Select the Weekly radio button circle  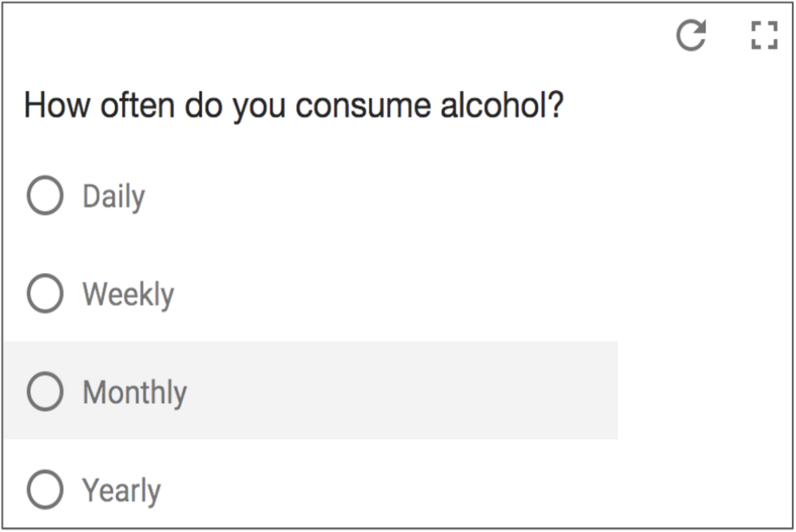pyautogui.click(x=46, y=293)
